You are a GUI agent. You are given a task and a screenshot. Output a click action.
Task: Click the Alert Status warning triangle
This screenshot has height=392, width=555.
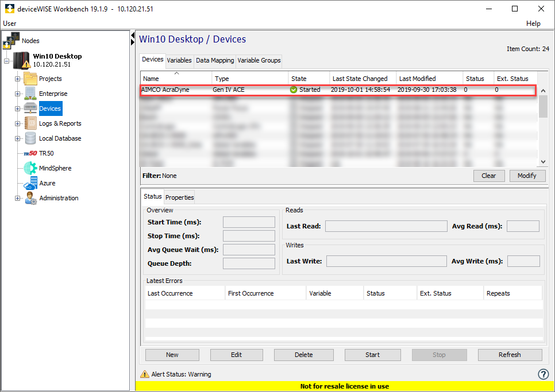tap(144, 374)
